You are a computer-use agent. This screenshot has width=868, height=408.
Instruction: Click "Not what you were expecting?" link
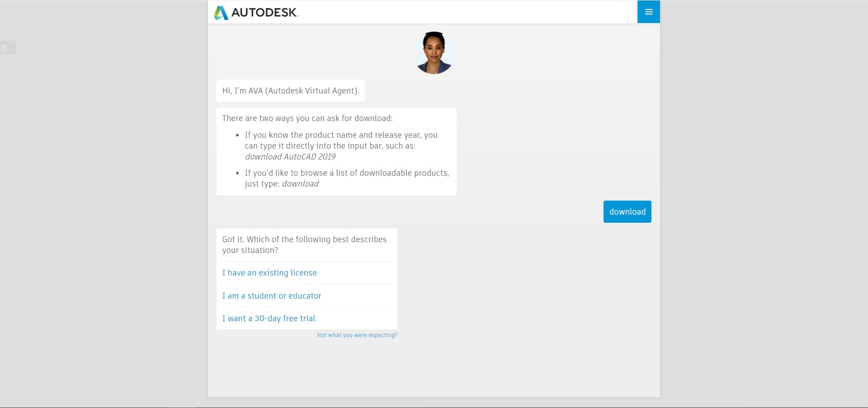[357, 335]
